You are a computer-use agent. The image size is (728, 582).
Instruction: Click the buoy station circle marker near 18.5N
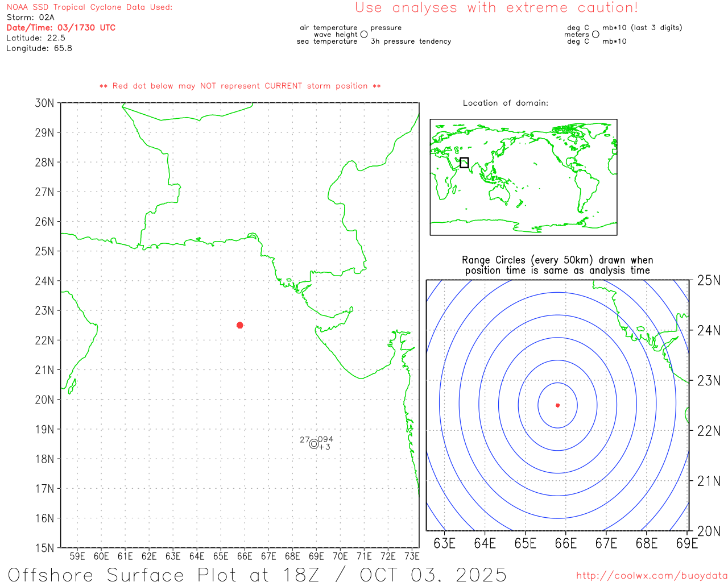point(314,444)
